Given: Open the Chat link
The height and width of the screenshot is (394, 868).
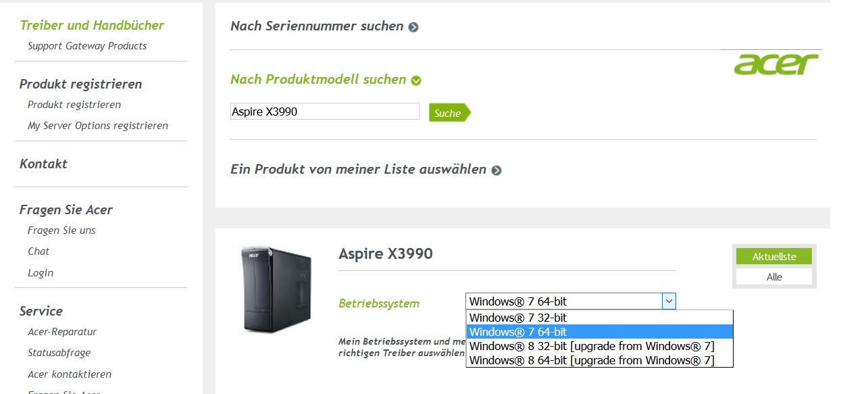Looking at the screenshot, I should [x=39, y=251].
